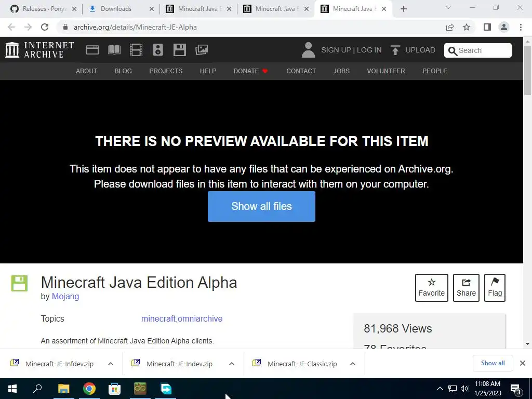Screen dimensions: 532x399
Task: Open the VOLUNTEER menu item
Action: (386, 71)
